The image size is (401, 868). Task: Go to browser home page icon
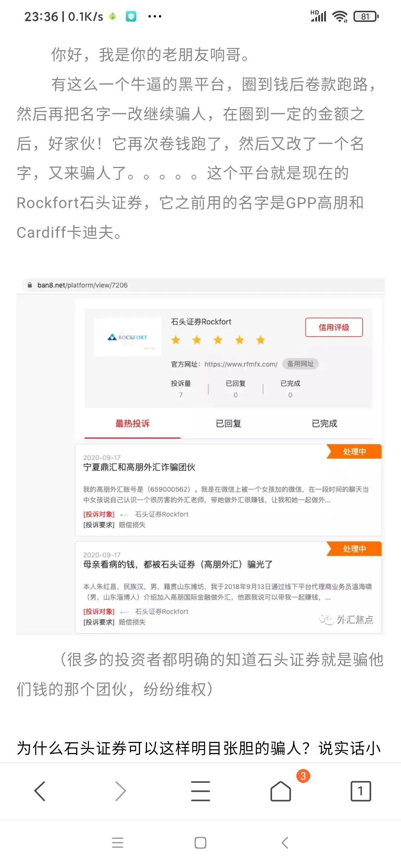[281, 791]
